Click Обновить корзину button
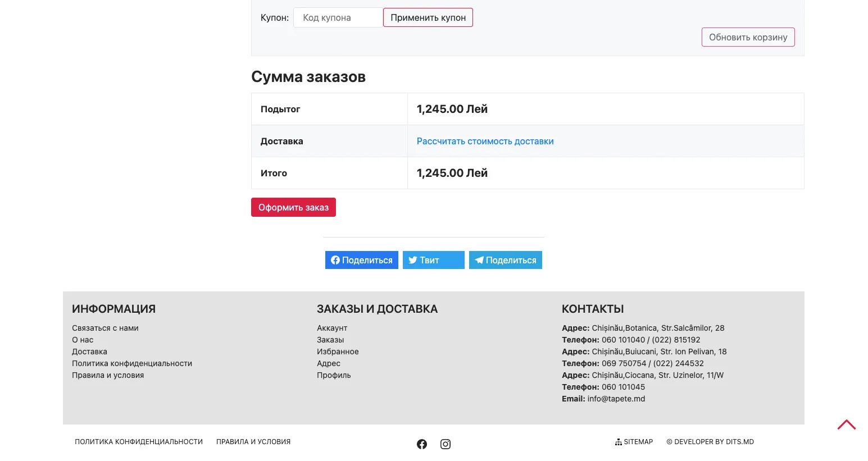 click(x=748, y=37)
